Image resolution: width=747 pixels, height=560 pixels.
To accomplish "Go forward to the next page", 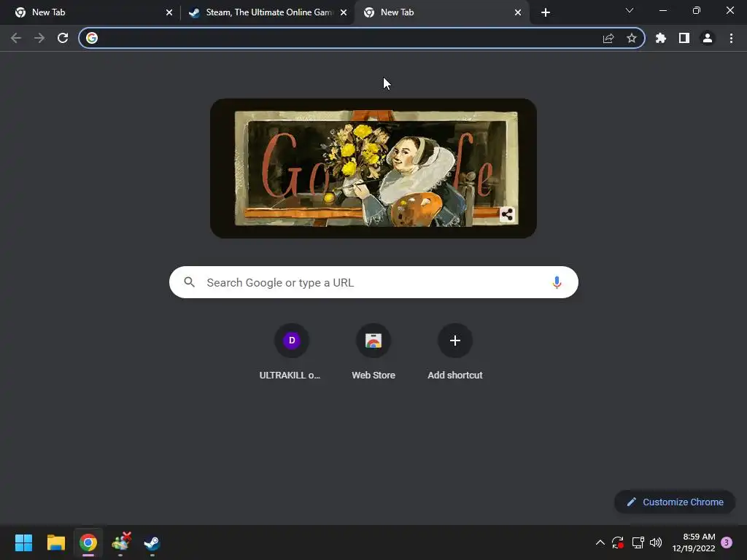I will [x=39, y=38].
